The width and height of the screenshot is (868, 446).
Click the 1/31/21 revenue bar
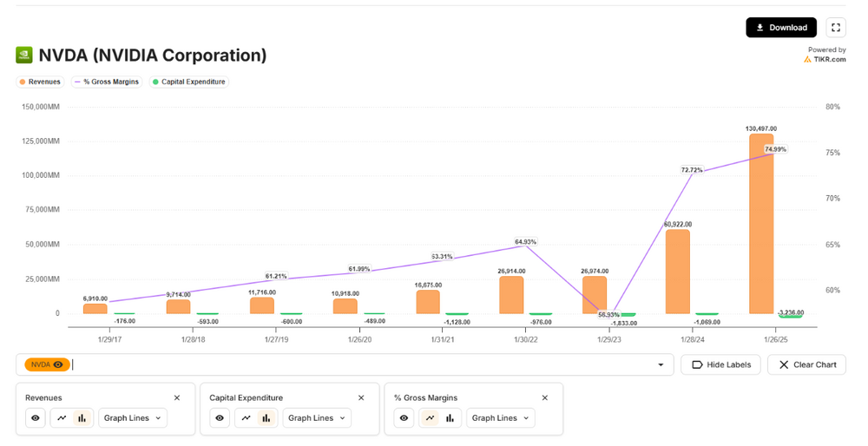click(x=428, y=302)
